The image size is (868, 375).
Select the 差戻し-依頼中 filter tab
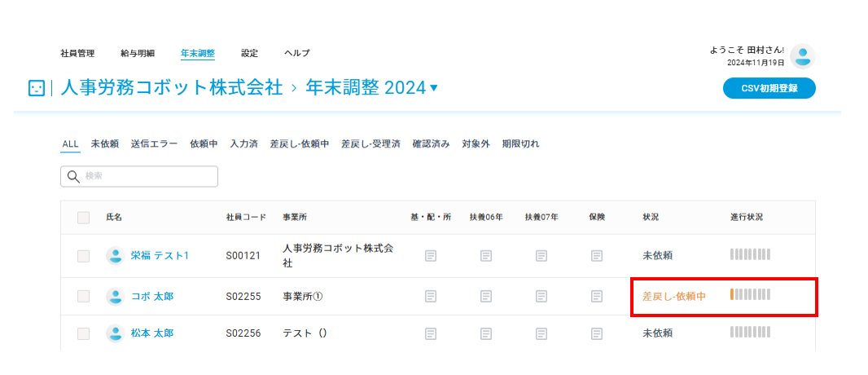tap(300, 144)
